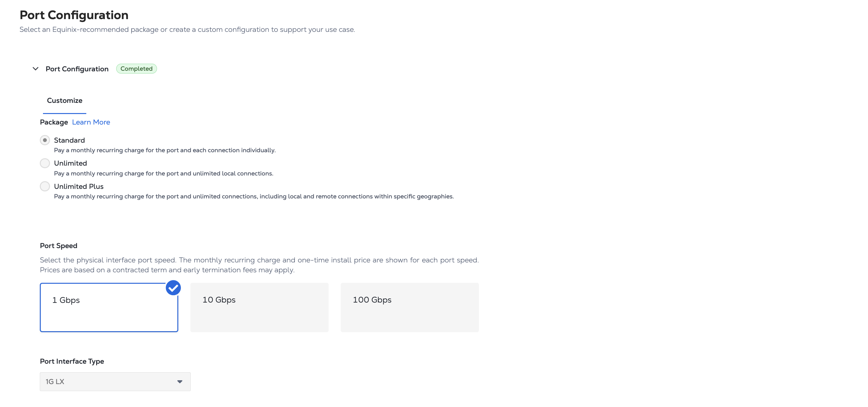The height and width of the screenshot is (407, 868).
Task: Click the Unlimited Plus label text
Action: pyautogui.click(x=79, y=186)
